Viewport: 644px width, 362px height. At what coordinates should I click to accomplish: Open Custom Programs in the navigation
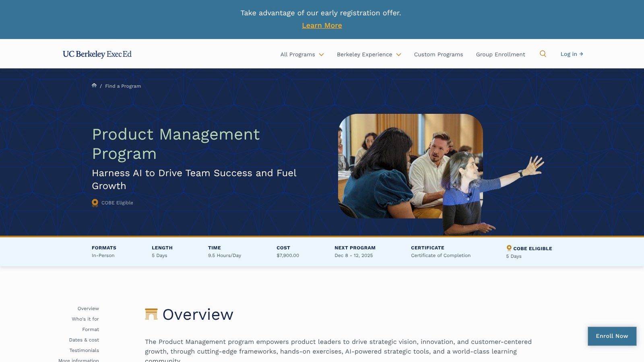438,54
